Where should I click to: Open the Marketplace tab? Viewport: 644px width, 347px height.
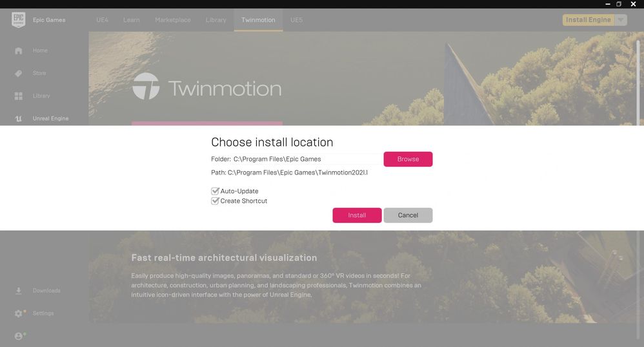(x=172, y=20)
